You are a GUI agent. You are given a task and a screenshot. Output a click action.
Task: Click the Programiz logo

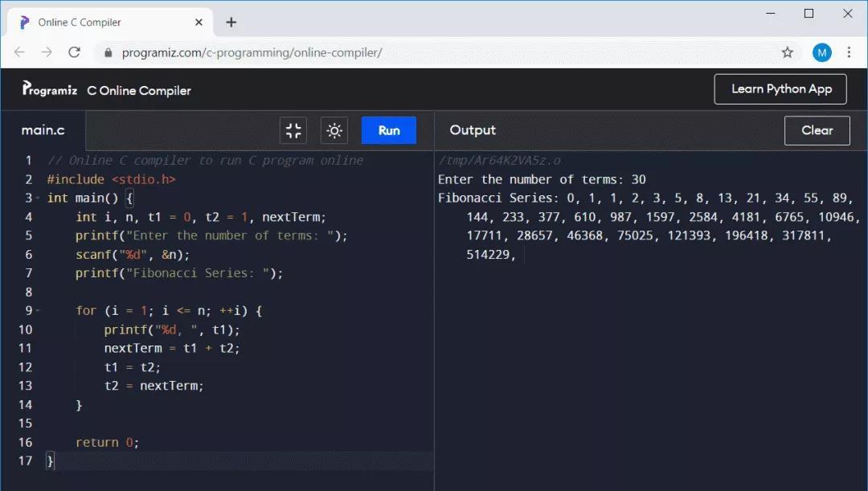point(50,90)
